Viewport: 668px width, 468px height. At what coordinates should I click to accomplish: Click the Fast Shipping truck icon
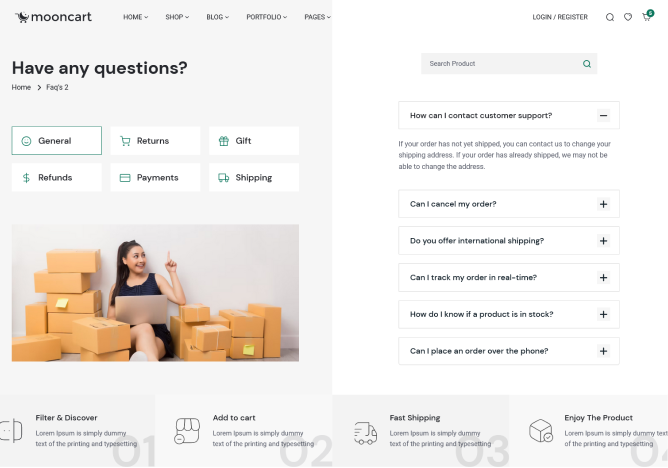point(365,433)
